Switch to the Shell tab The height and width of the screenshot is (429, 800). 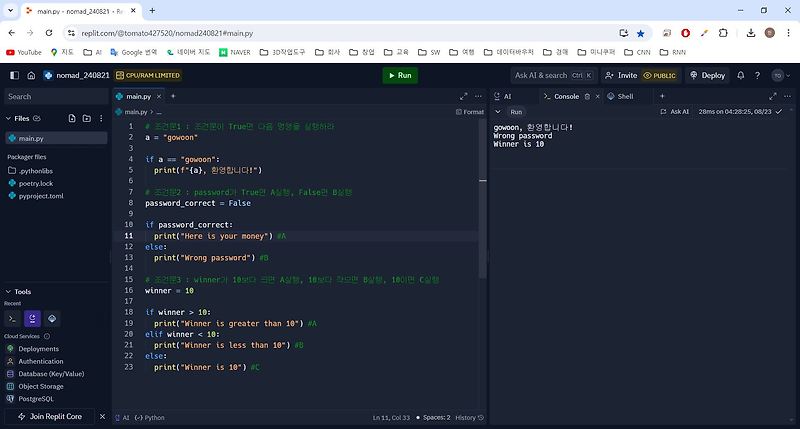[620, 96]
